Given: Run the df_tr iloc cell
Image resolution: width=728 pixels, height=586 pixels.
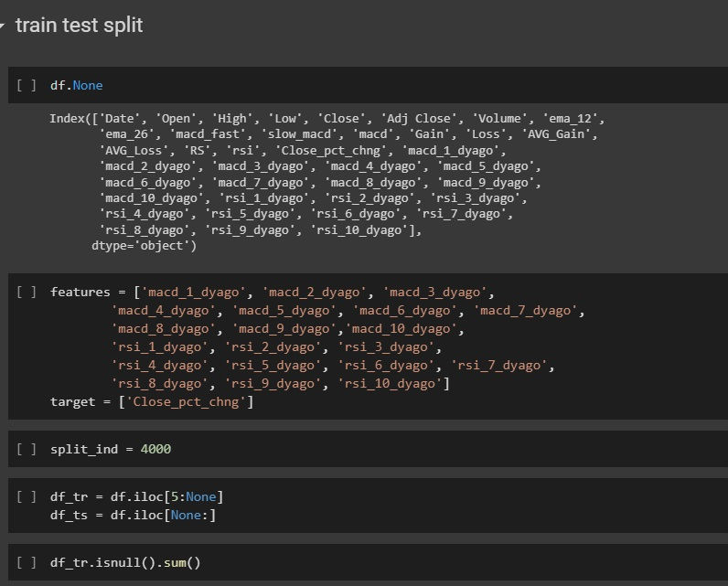Looking at the screenshot, I should pos(27,497).
